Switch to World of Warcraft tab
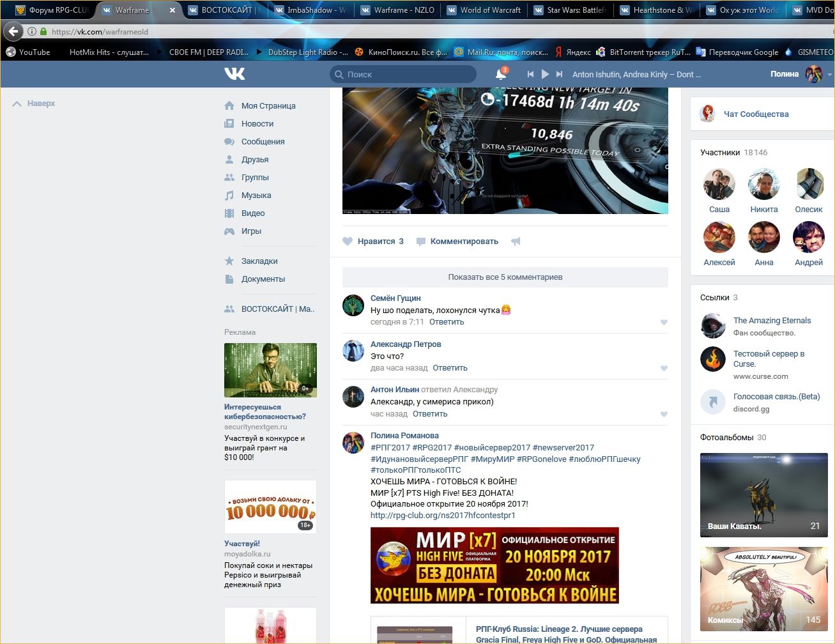 pyautogui.click(x=484, y=10)
